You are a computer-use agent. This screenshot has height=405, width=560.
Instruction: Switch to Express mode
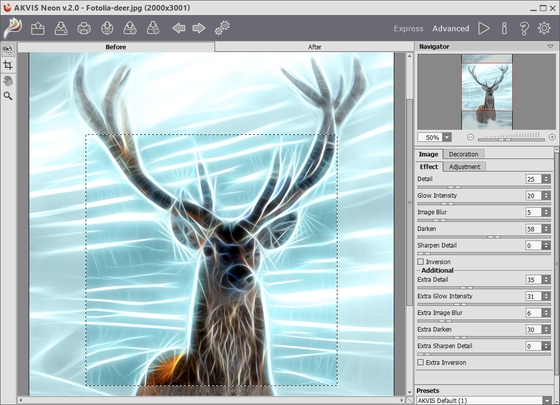click(408, 29)
